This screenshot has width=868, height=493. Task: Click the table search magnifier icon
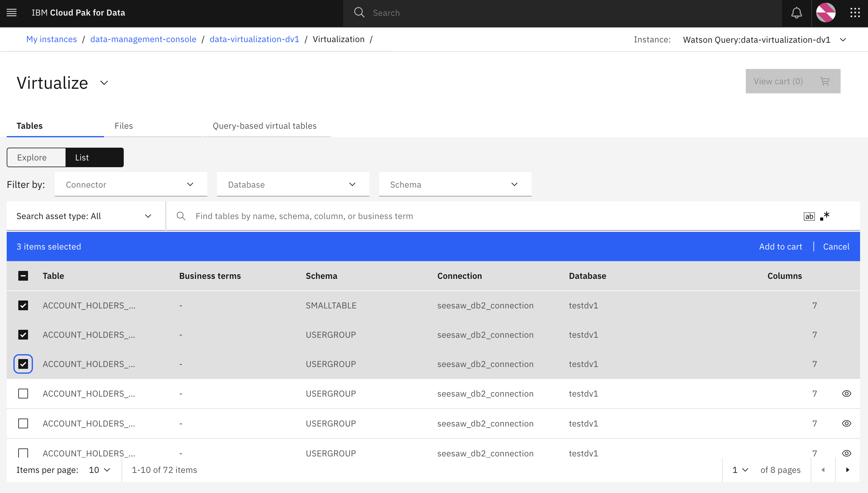click(181, 216)
